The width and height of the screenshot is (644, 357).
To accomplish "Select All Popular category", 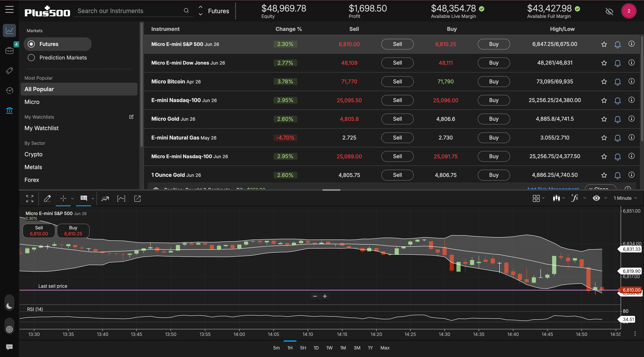I will pos(79,89).
